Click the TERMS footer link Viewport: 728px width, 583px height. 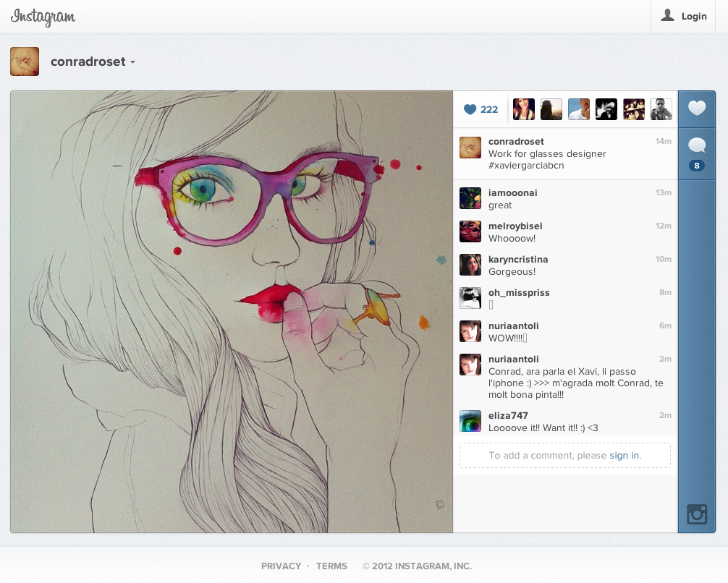coord(331,566)
